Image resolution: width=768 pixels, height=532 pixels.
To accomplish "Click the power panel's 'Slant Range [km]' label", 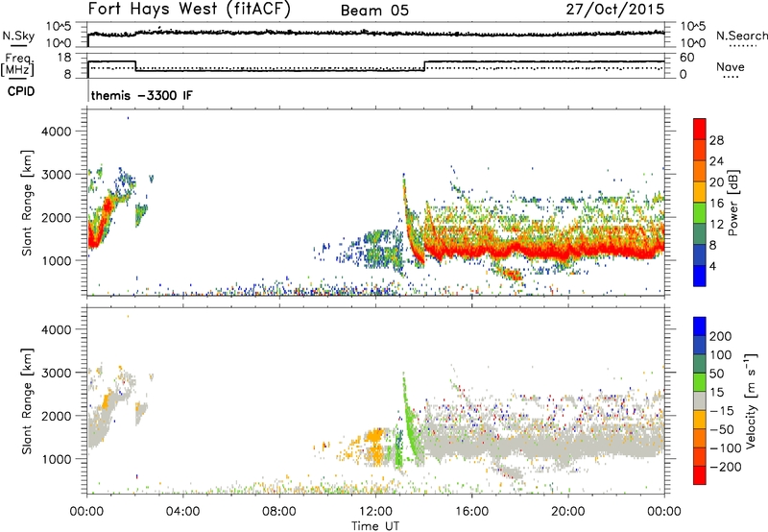I will (27, 203).
